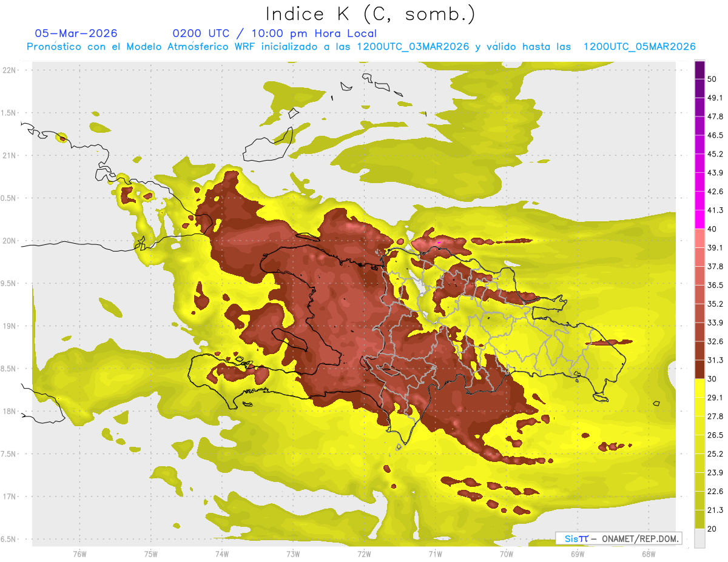Click the colorbar value '32.6'
Screen dimensions: 728x562
pyautogui.click(x=715, y=341)
